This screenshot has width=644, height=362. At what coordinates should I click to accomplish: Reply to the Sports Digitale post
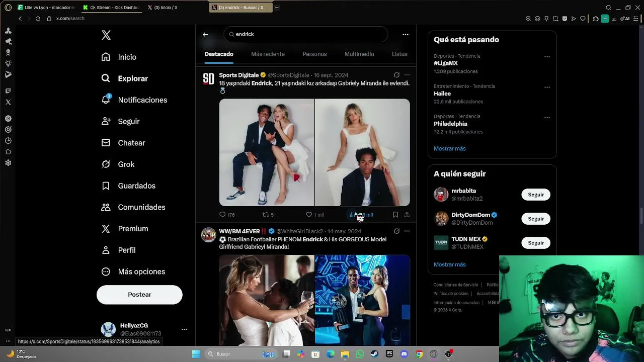tap(227, 215)
